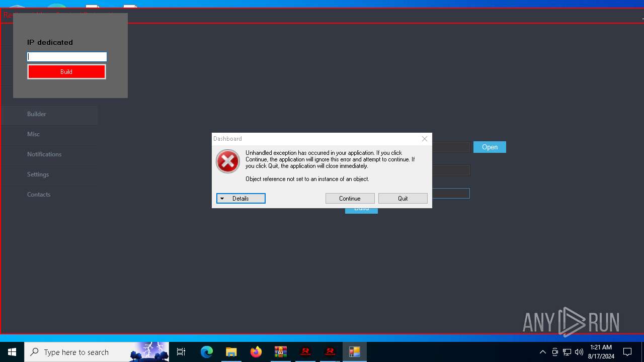This screenshot has height=362, width=644.
Task: Open the Notifications sidebar section
Action: click(49, 154)
